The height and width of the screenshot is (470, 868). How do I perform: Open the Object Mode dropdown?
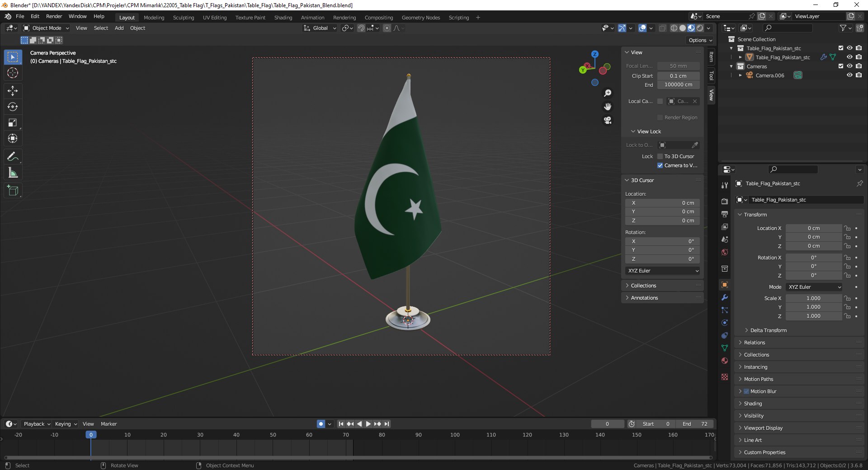point(46,28)
